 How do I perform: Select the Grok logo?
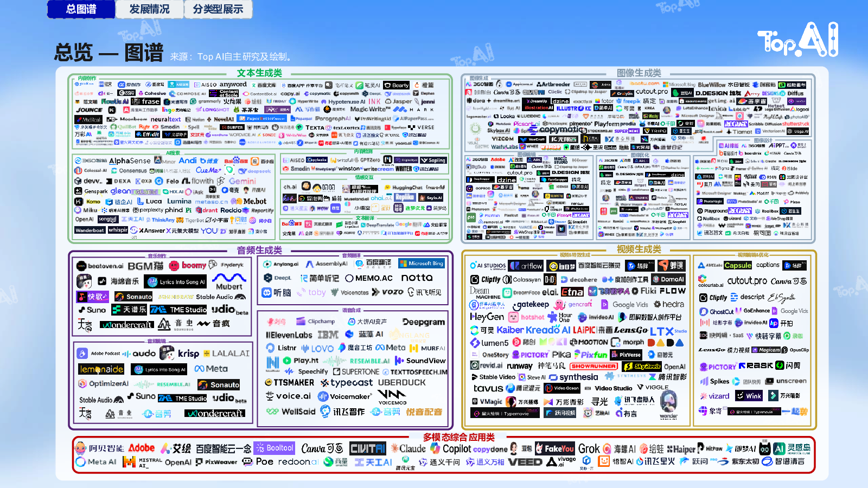(589, 448)
